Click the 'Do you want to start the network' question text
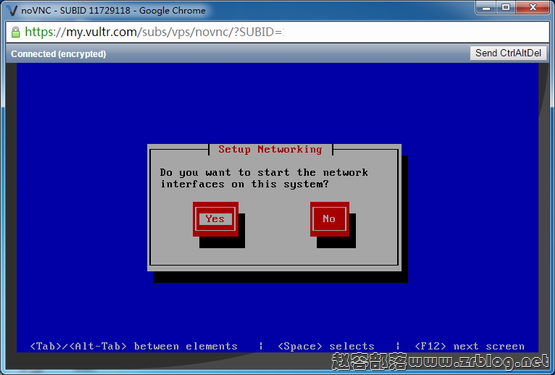This screenshot has width=555, height=375. click(264, 178)
